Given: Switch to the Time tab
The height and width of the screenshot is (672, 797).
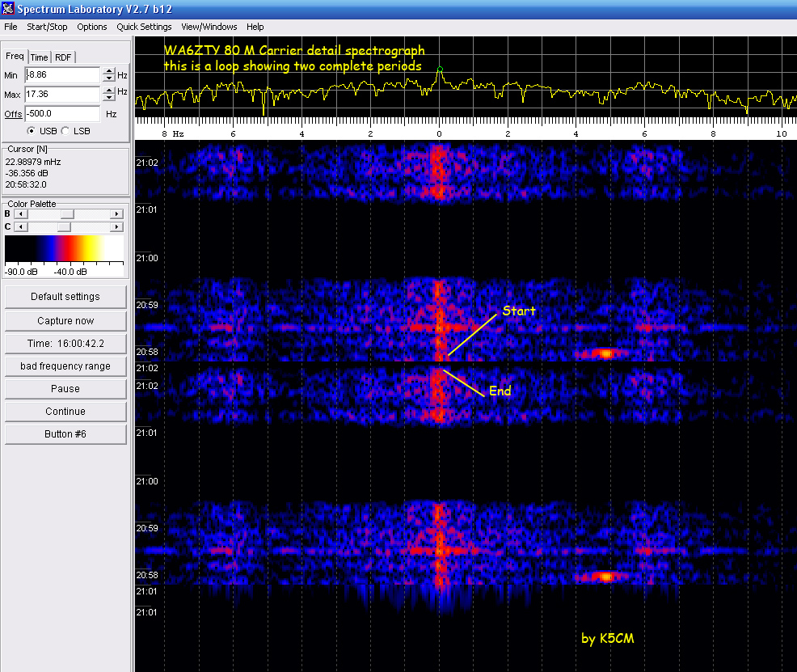Looking at the screenshot, I should click(x=39, y=57).
